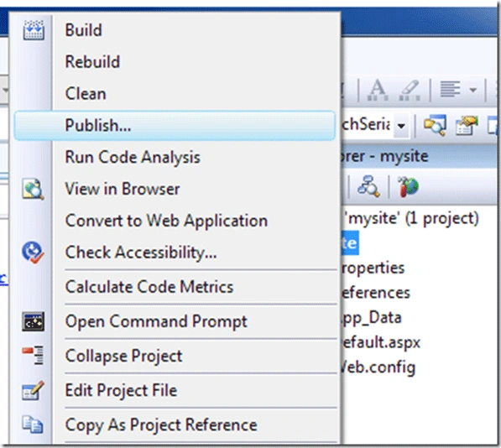Choose Run Code Analysis
This screenshot has width=501, height=448.
[133, 158]
